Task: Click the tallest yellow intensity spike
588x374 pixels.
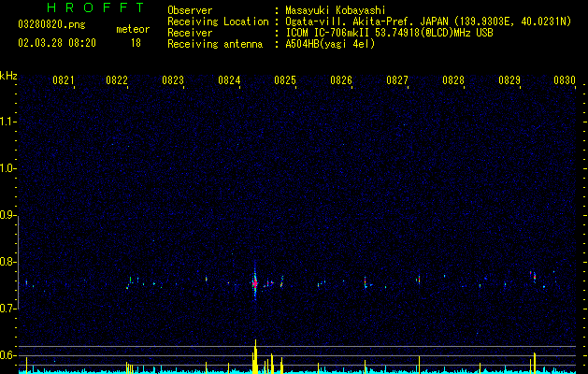Action: click(255, 356)
